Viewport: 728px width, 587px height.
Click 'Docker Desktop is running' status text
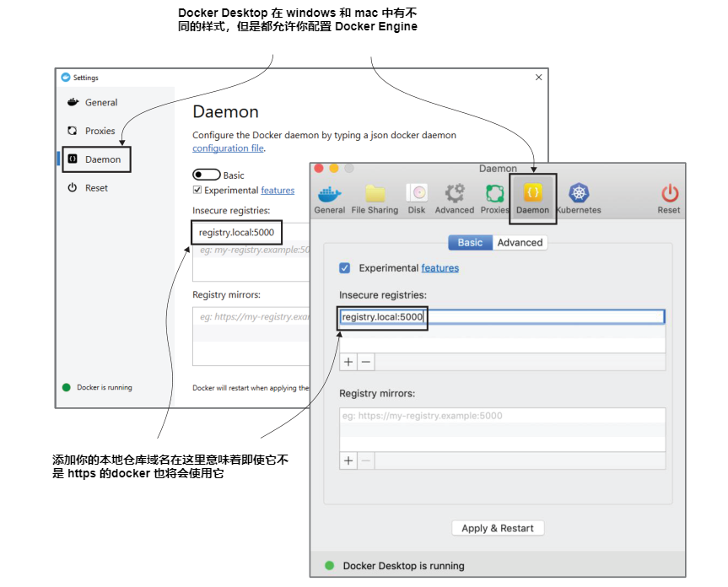[x=403, y=566]
